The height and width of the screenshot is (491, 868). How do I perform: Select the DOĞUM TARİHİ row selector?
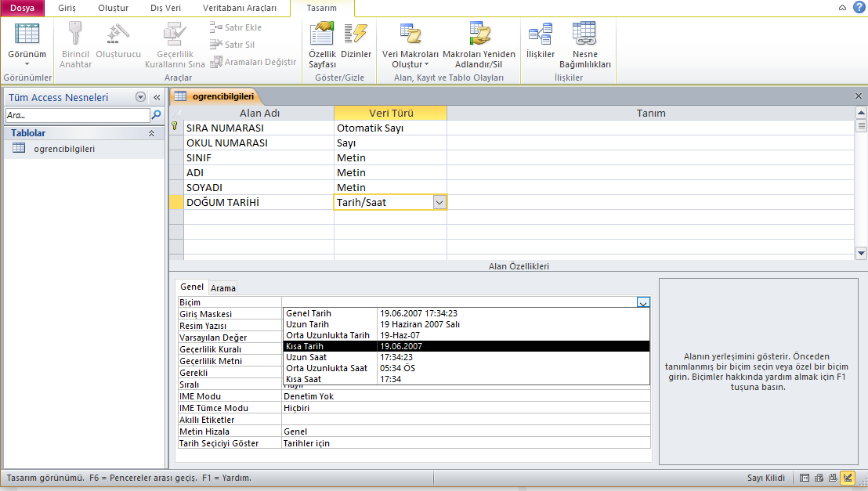[x=176, y=203]
